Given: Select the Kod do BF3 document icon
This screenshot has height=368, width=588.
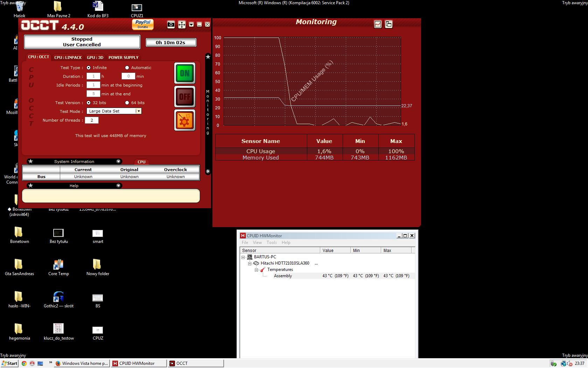Looking at the screenshot, I should tap(98, 9).
